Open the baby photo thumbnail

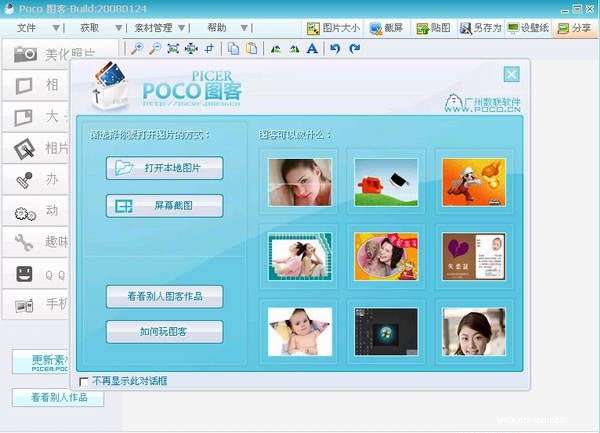click(300, 332)
